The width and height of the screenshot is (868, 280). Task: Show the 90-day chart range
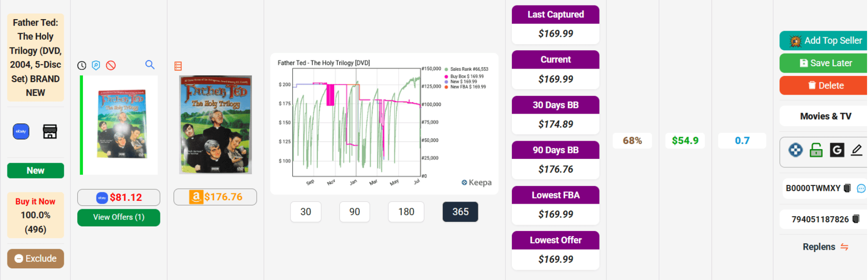tap(355, 212)
